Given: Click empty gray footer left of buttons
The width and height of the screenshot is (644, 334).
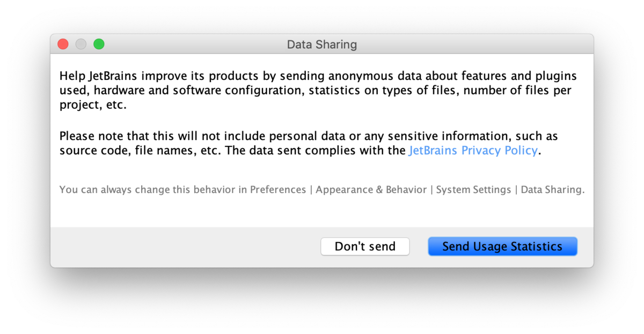Looking at the screenshot, I should pos(182,247).
